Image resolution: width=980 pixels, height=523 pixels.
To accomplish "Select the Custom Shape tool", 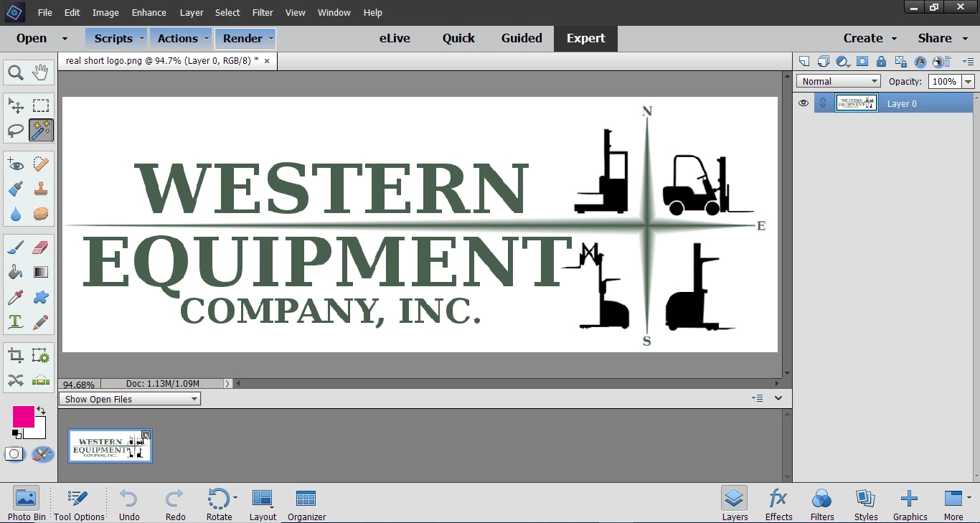I will pos(41,297).
